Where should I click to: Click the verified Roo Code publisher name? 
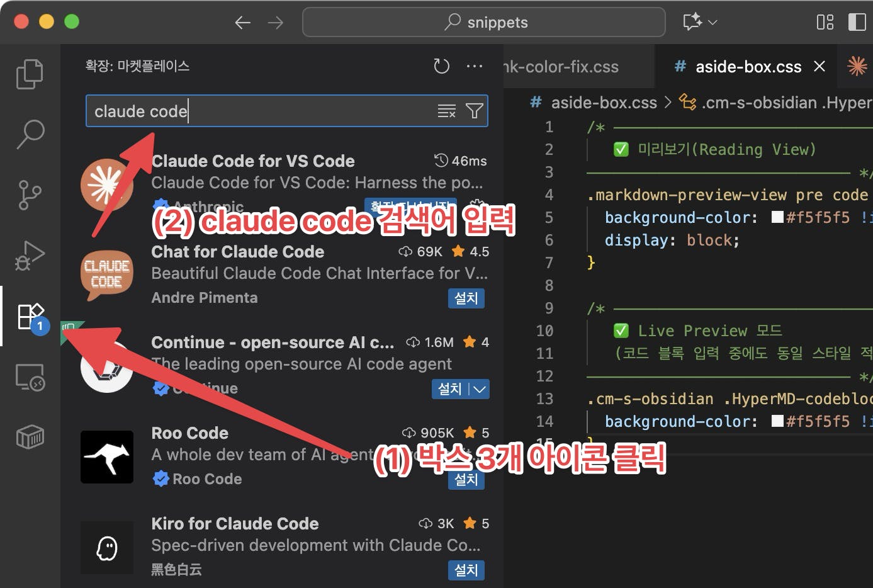(207, 479)
